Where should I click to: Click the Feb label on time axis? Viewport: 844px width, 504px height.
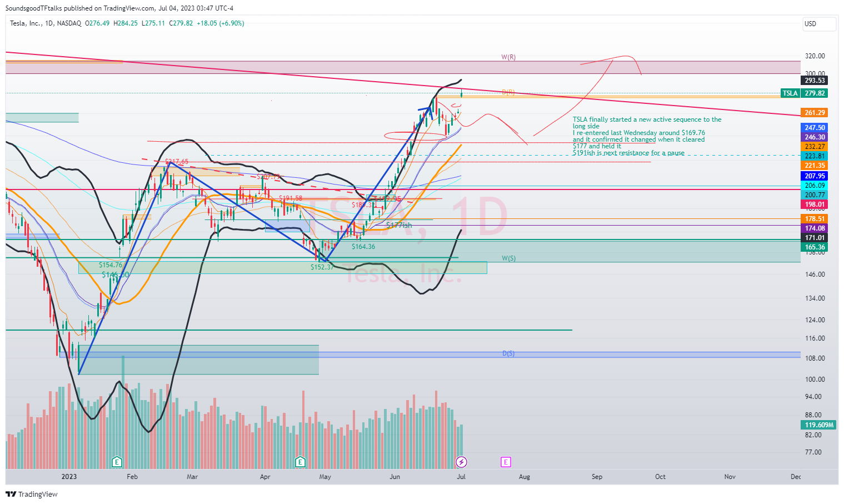click(x=132, y=477)
